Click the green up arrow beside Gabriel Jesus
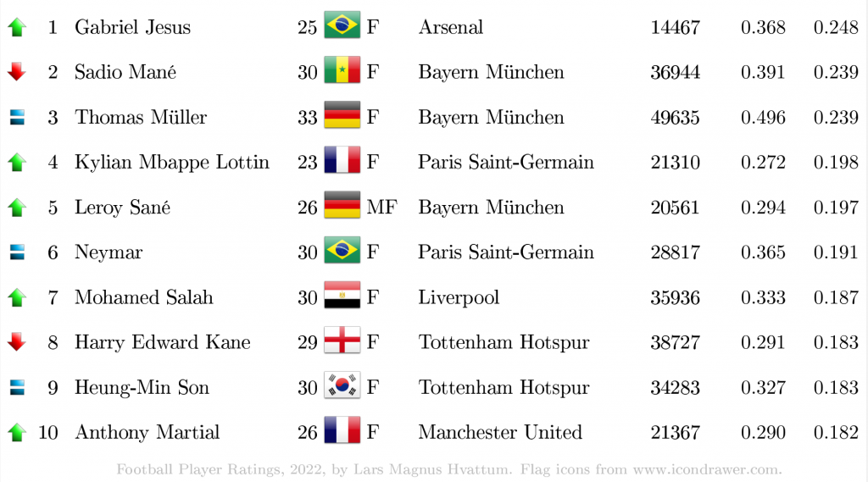 pyautogui.click(x=17, y=26)
